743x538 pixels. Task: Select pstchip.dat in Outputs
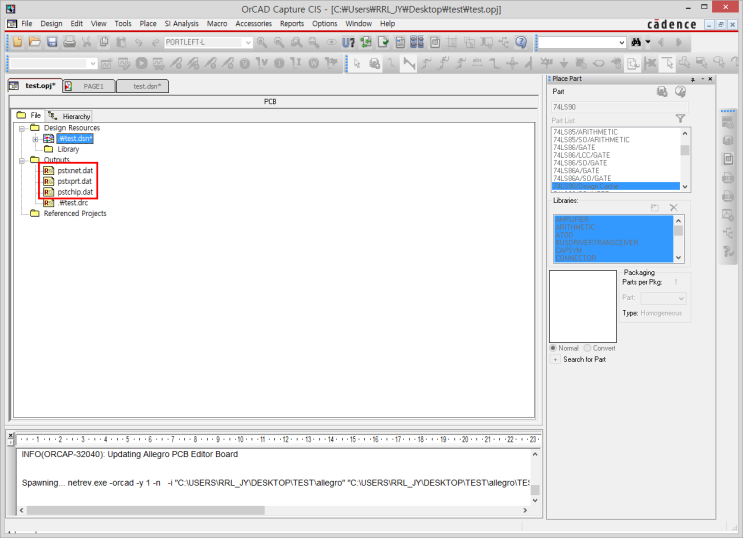pyautogui.click(x=75, y=192)
